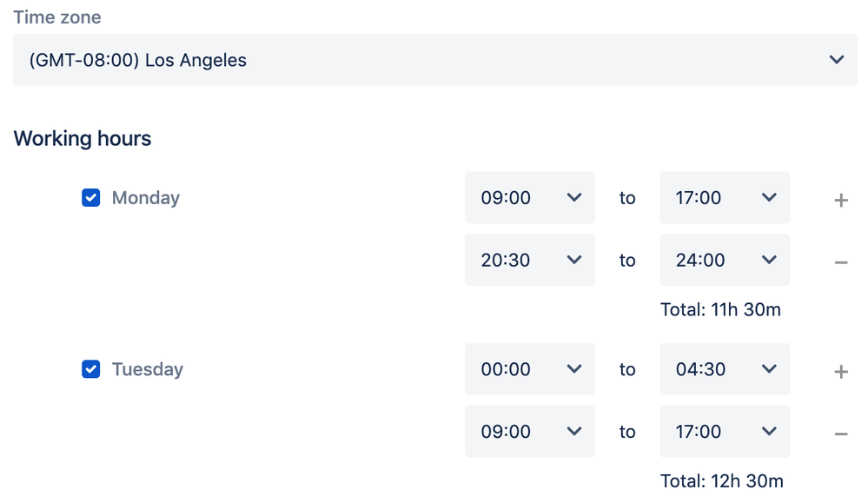Viewport: 868px width, 503px height.
Task: Open Monday's 09:00 start time dropdown
Action: click(x=530, y=198)
